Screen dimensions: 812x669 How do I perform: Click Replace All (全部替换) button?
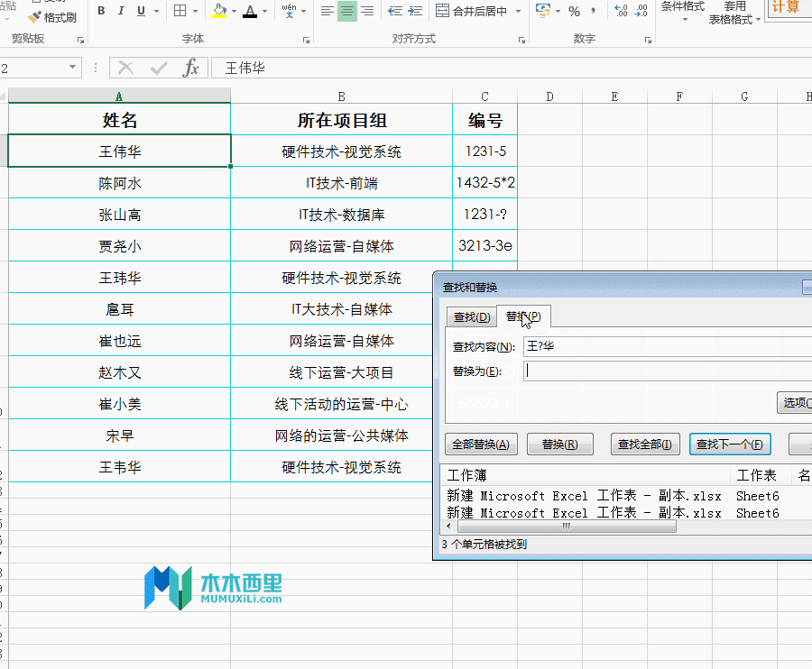click(x=481, y=444)
